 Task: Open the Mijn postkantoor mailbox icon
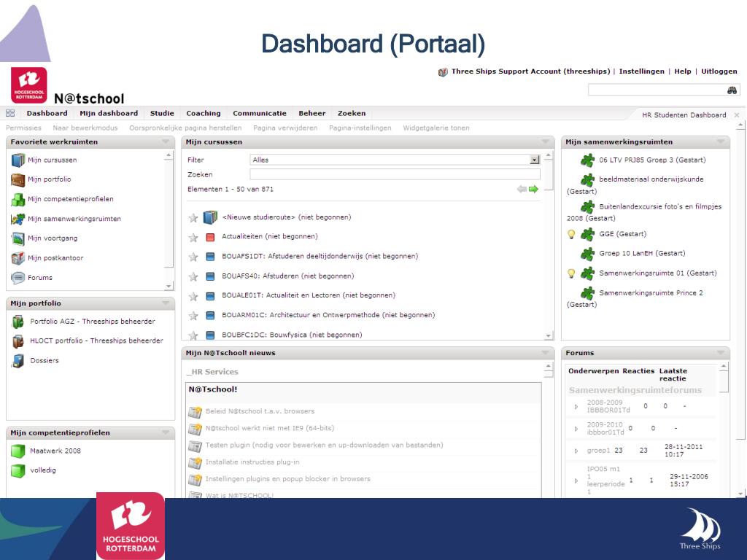coord(18,258)
